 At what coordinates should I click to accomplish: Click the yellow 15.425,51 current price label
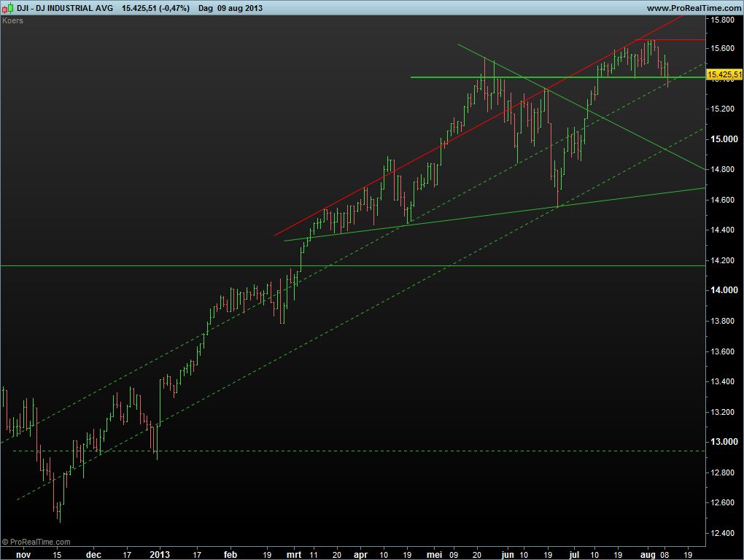pos(724,74)
